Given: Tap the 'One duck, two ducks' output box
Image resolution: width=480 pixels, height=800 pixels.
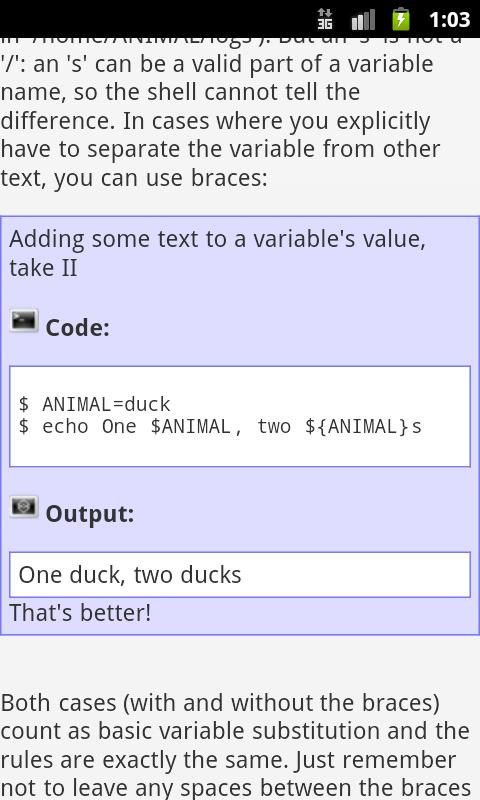Looking at the screenshot, I should pyautogui.click(x=240, y=574).
